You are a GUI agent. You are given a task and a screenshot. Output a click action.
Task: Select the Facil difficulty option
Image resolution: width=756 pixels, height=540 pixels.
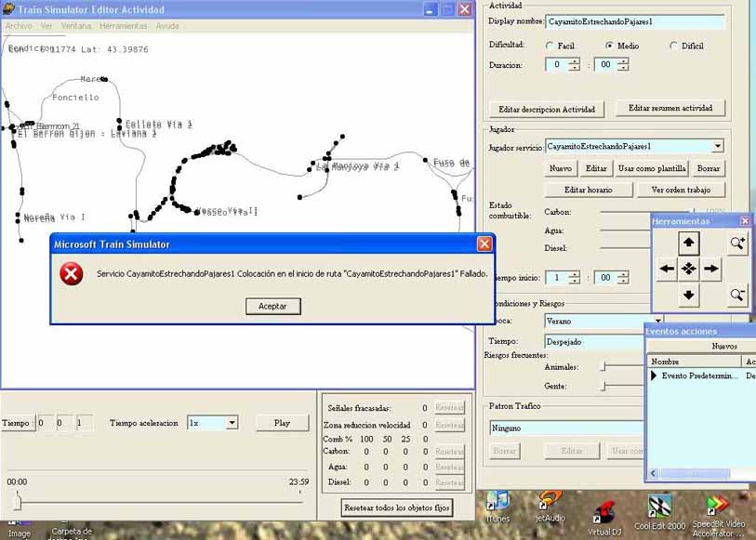[550, 45]
